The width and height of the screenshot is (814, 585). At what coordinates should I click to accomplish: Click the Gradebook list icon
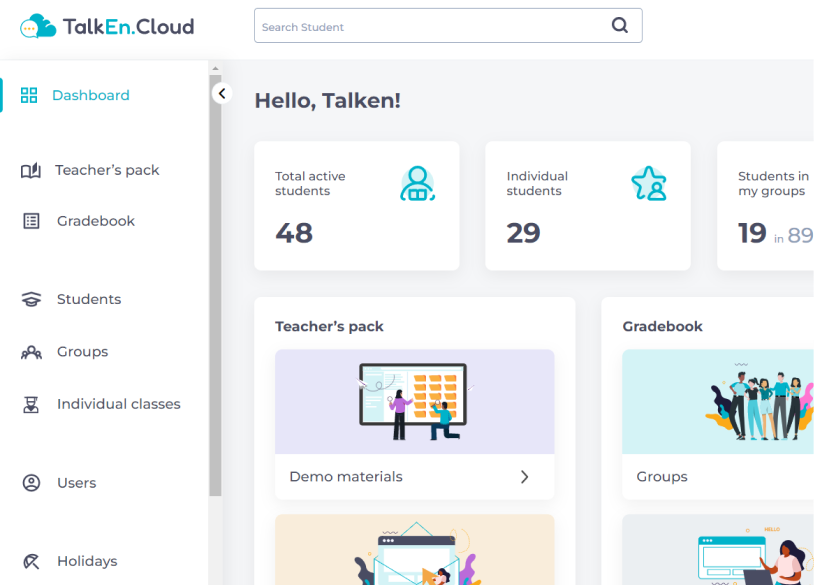pyautogui.click(x=31, y=221)
